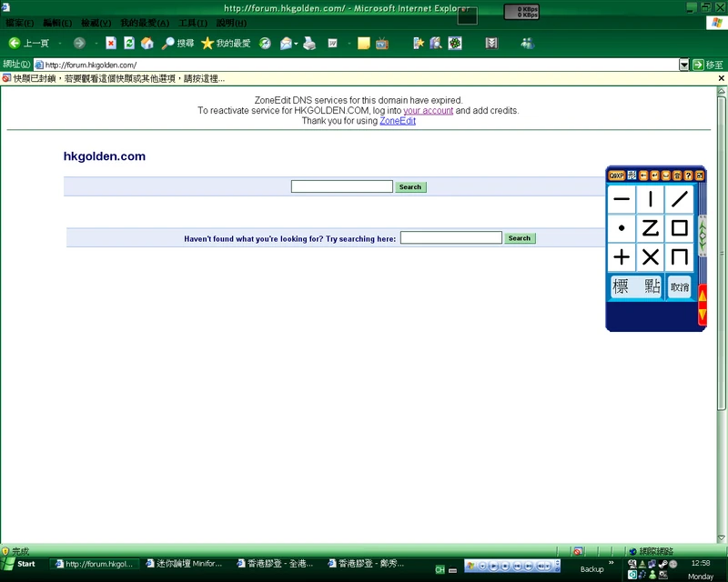Stop page loading with red X icon
The width and height of the screenshot is (728, 582).
[111, 43]
